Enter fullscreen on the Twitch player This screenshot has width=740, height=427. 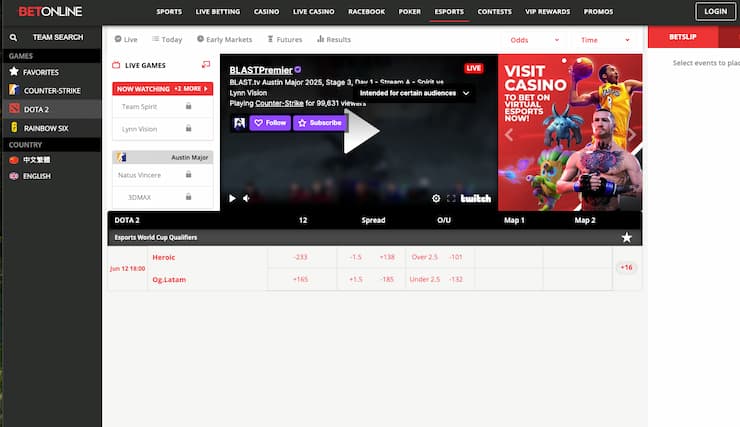pyautogui.click(x=451, y=199)
